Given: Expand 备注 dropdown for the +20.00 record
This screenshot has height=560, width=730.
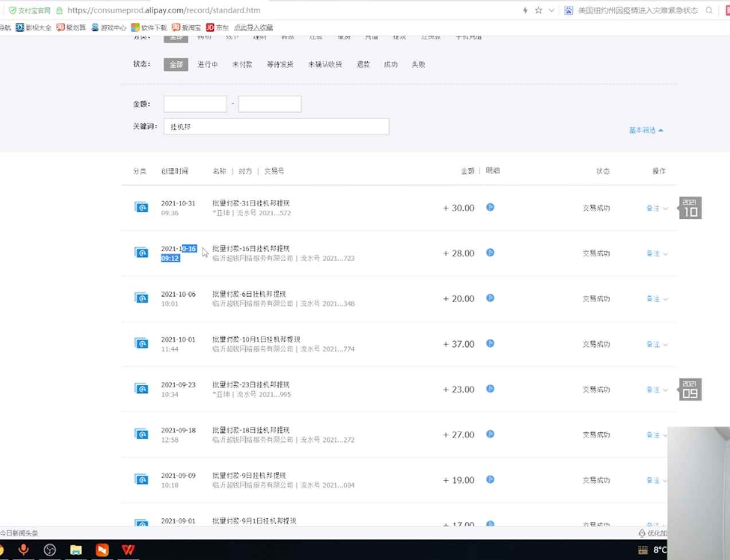Looking at the screenshot, I should click(x=657, y=298).
